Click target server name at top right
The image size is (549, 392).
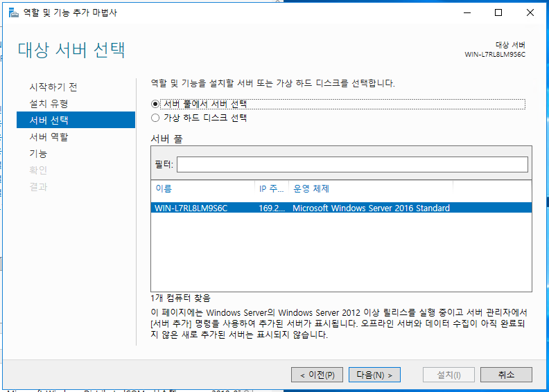click(x=495, y=55)
